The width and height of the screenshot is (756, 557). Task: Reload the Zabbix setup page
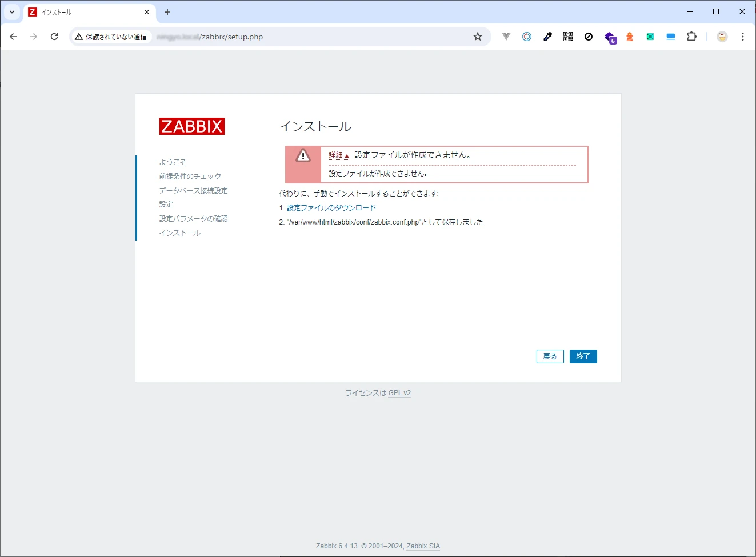coord(54,37)
